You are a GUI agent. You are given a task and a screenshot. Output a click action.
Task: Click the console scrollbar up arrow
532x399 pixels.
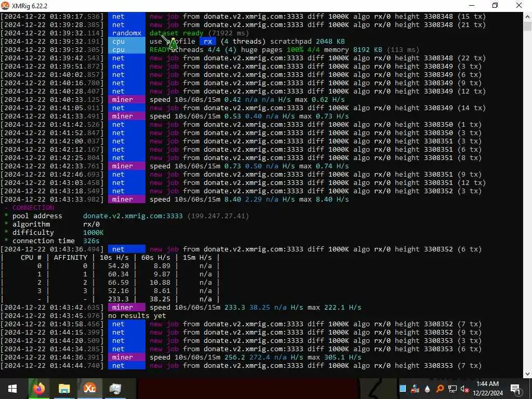tap(528, 16)
